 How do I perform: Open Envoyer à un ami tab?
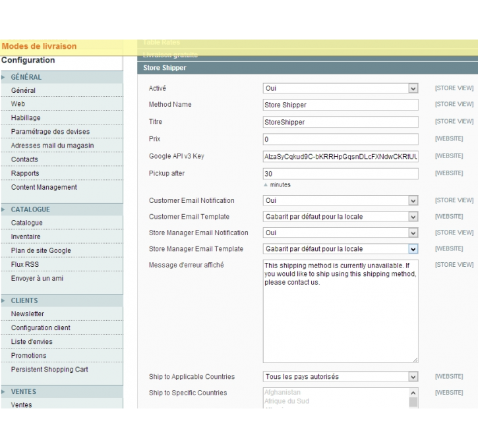[62, 279]
